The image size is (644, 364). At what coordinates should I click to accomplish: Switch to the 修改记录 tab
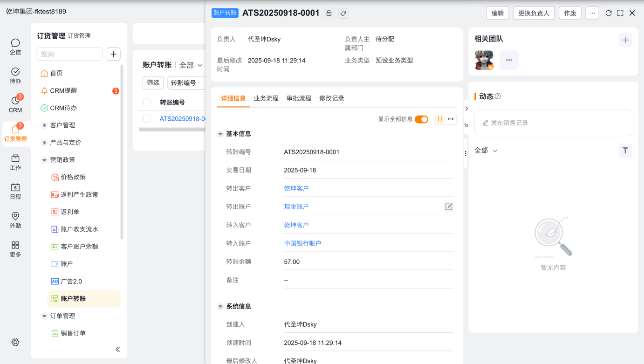pos(331,98)
